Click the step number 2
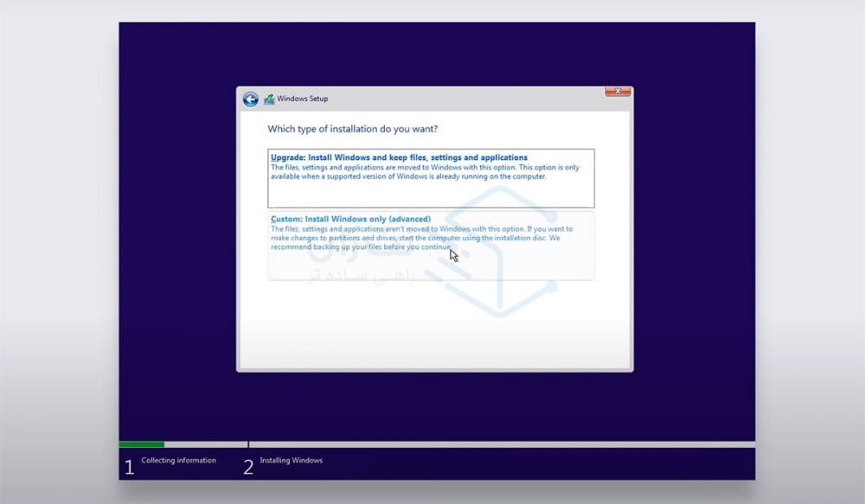Screen dimensions: 865x504 248,468
